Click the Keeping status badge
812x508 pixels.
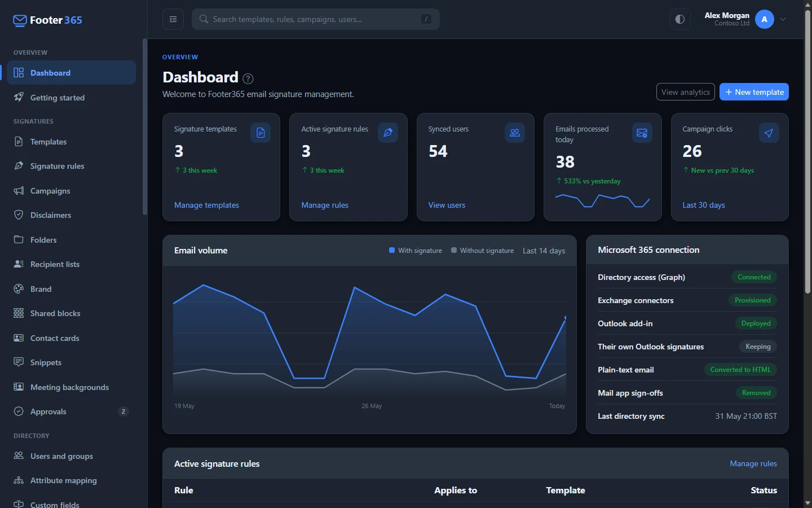[x=758, y=347]
